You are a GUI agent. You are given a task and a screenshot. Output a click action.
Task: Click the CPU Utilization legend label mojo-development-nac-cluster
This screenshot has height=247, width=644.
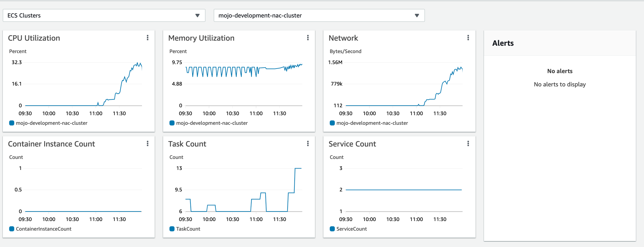[x=52, y=123]
